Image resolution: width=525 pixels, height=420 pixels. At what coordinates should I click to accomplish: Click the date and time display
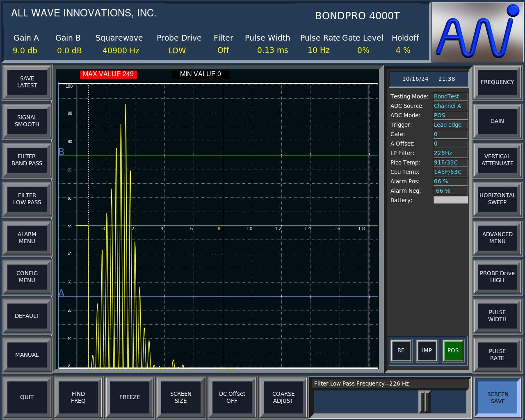[429, 79]
